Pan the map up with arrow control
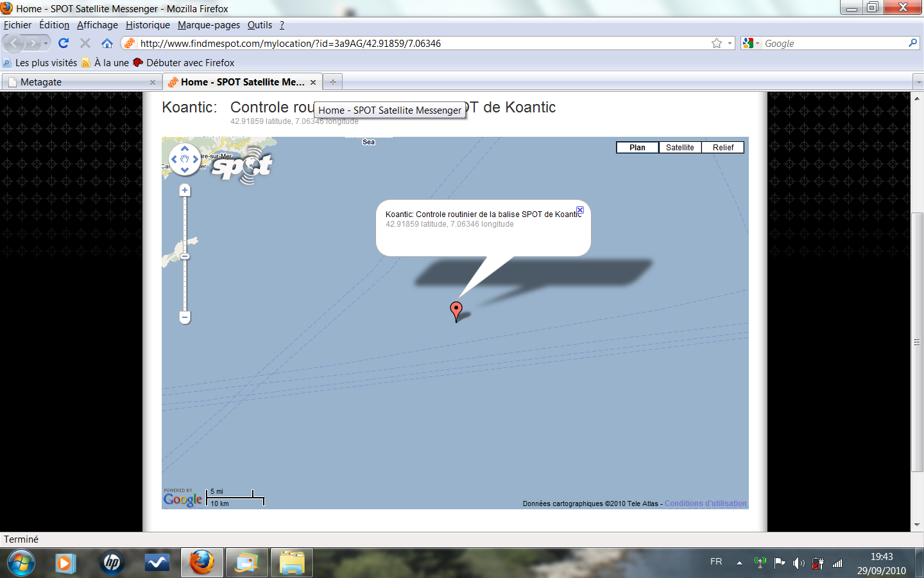This screenshot has height=578, width=924. (185, 148)
